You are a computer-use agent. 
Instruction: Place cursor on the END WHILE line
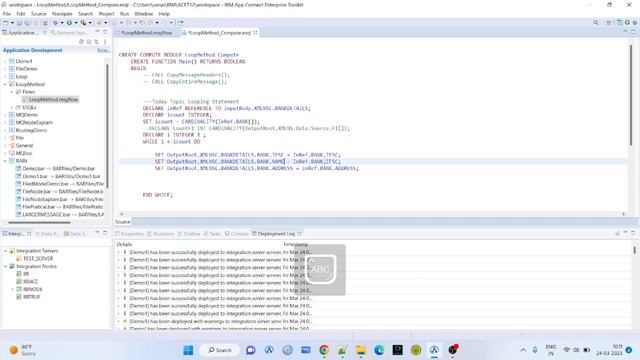click(158, 195)
